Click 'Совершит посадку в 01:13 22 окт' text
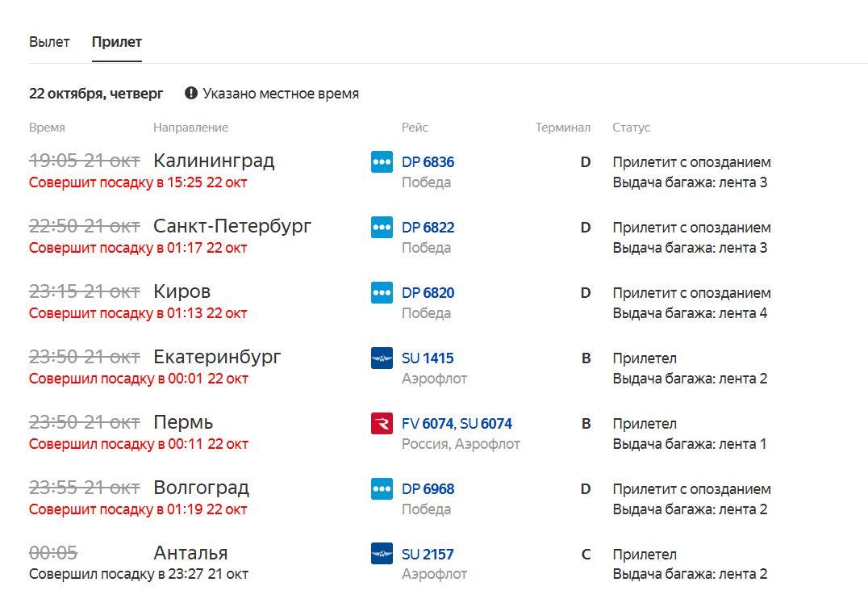Screen dimensions: 868x599 pyautogui.click(x=138, y=313)
